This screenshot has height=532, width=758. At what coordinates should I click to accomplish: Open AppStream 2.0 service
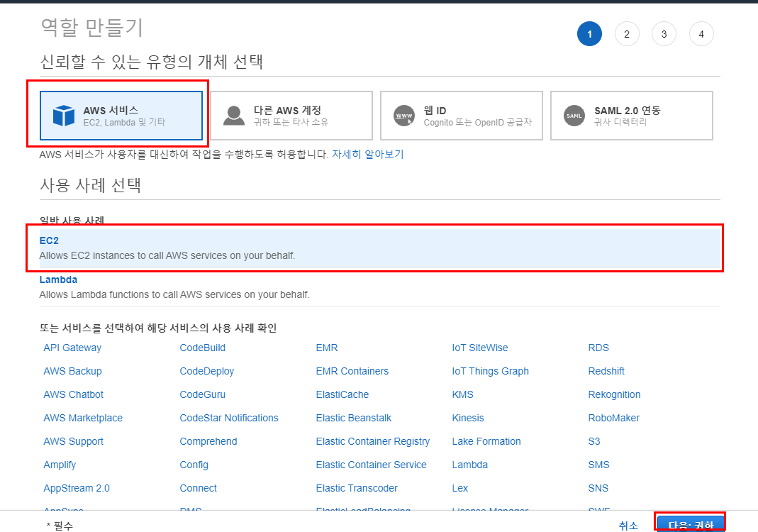click(77, 488)
